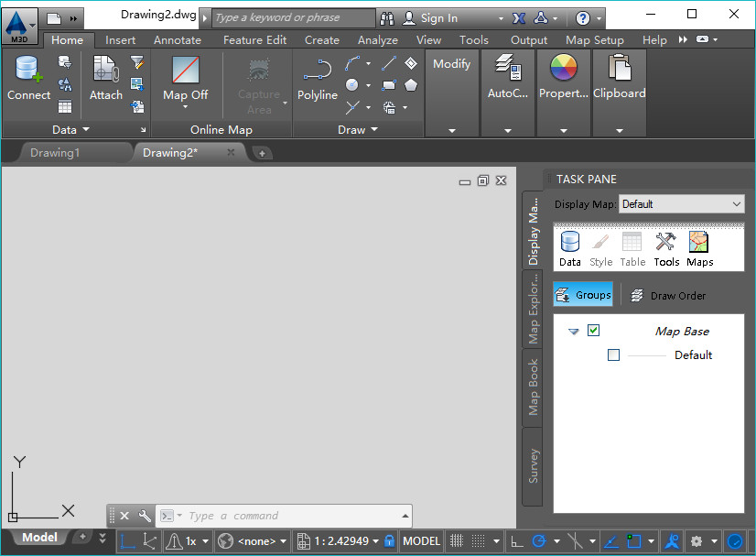The height and width of the screenshot is (556, 756).
Task: Click the workspace switching gear icon
Action: click(697, 541)
